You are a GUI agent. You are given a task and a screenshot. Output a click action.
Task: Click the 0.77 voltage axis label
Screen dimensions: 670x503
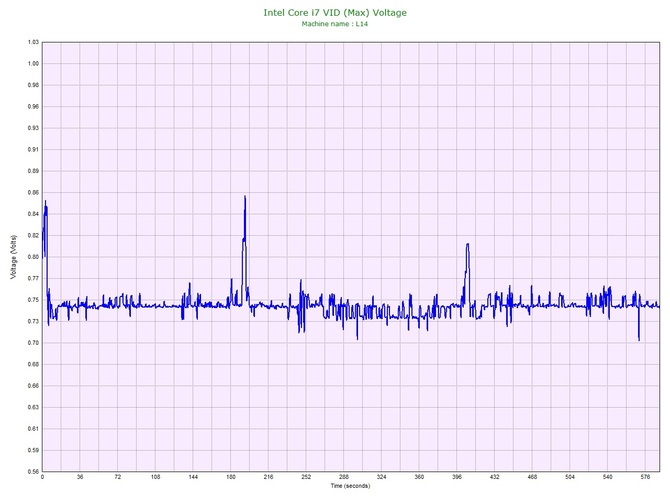pos(33,278)
